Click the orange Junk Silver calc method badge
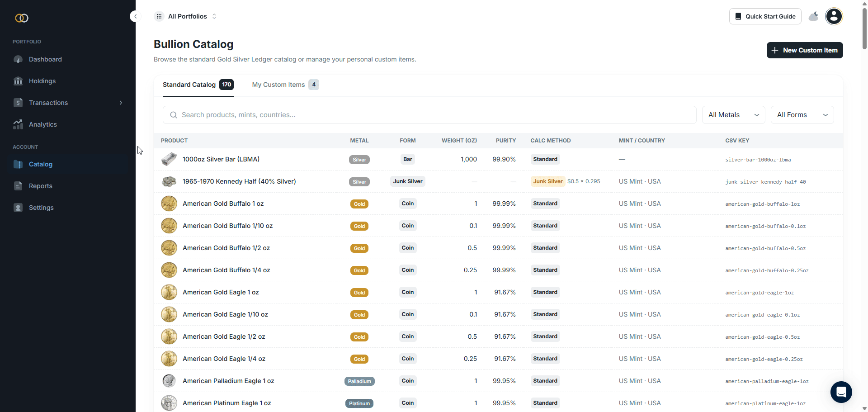868x412 pixels. [548, 181]
